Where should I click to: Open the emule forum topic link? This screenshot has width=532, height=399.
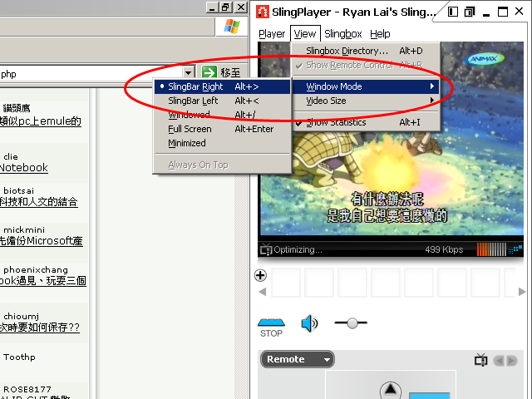pos(41,121)
